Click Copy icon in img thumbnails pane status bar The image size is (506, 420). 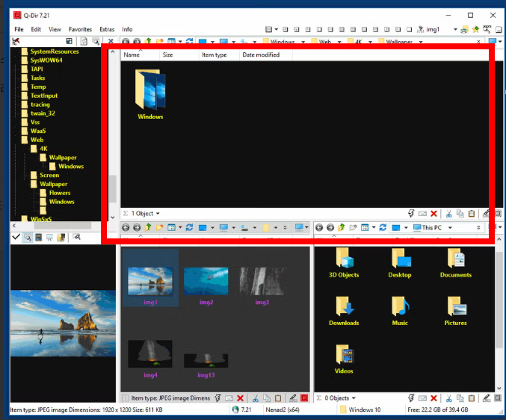(267, 398)
